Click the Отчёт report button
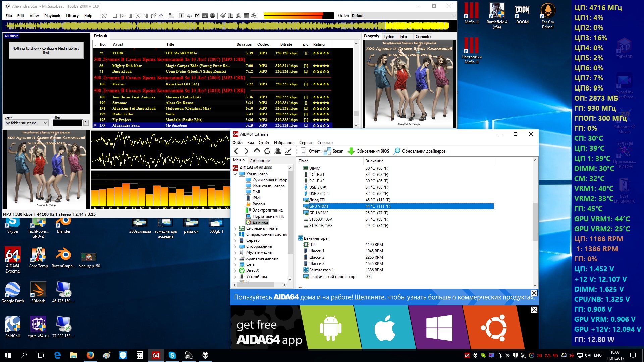The image size is (644, 362). pos(310,151)
